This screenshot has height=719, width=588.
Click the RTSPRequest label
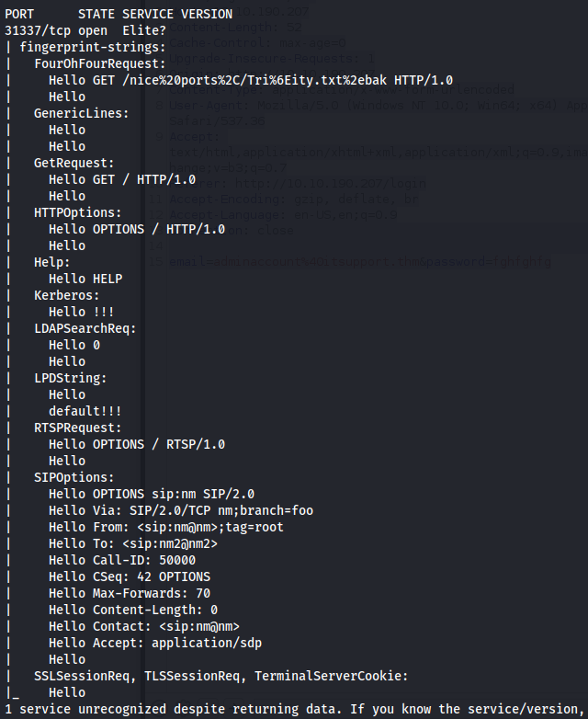tap(78, 428)
